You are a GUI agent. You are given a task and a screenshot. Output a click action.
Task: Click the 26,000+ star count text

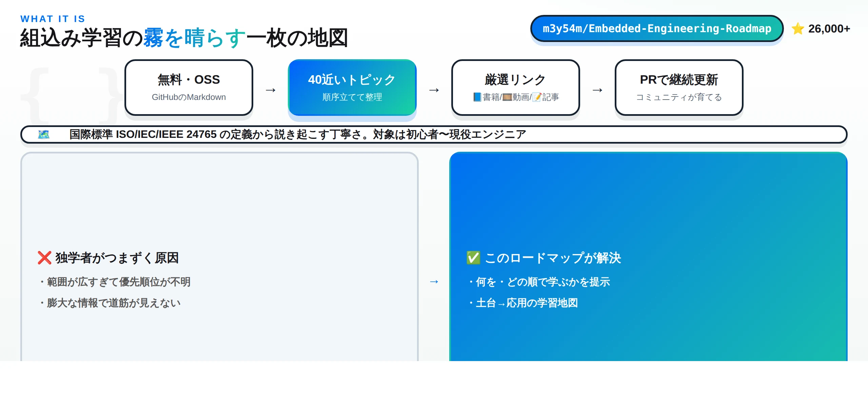(829, 29)
